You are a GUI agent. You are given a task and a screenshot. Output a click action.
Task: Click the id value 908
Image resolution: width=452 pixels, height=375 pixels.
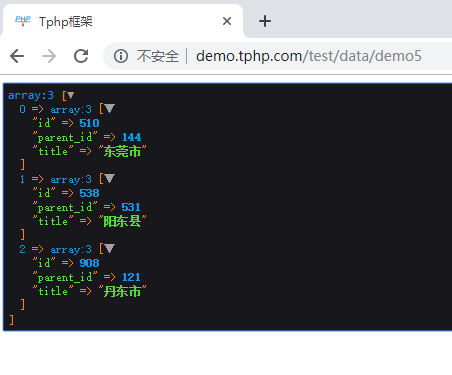click(x=89, y=263)
